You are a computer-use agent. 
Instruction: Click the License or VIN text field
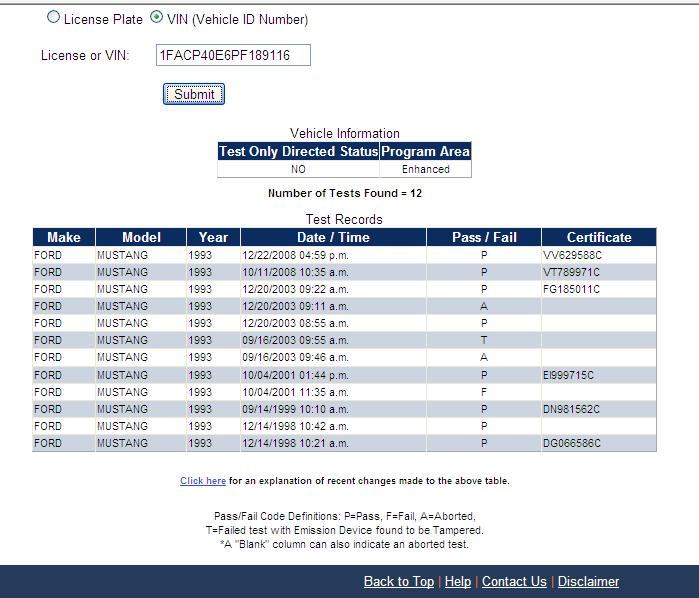click(233, 55)
